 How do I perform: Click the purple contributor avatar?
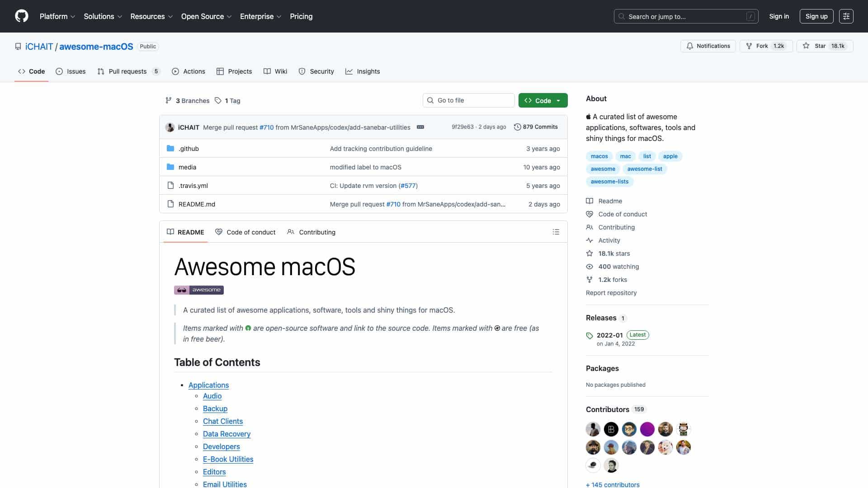[x=647, y=429]
